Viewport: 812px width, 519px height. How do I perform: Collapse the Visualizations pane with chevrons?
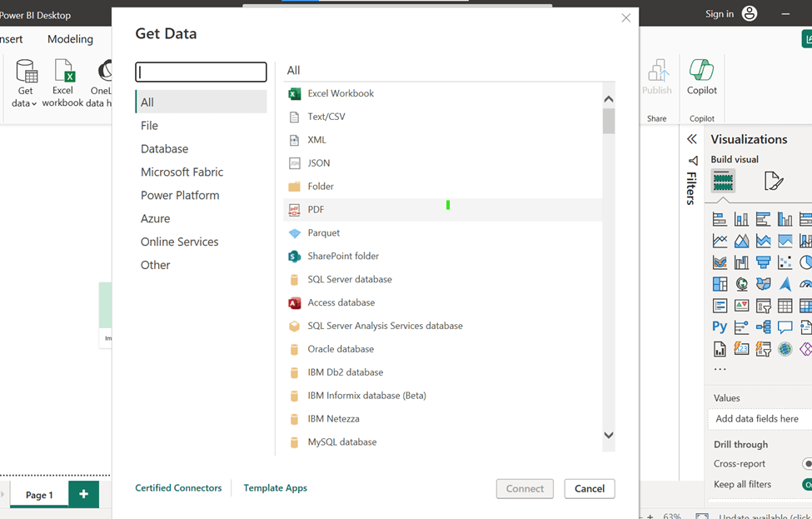click(x=691, y=139)
